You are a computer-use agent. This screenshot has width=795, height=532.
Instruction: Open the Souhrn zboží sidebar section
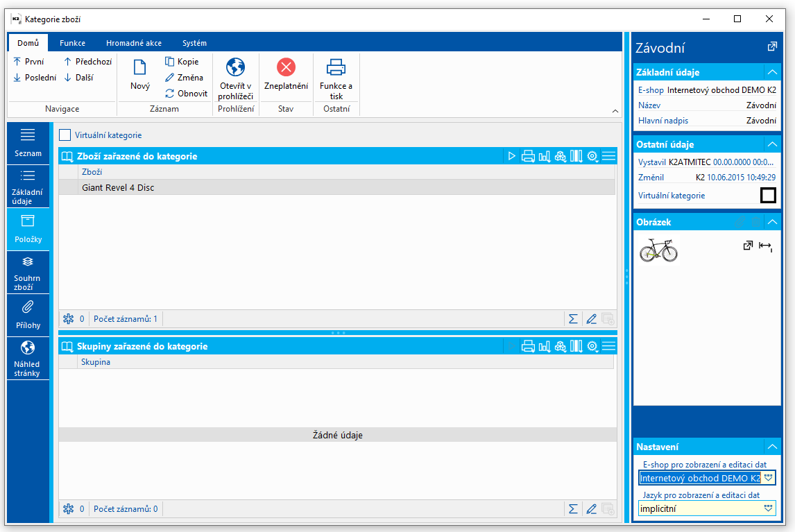28,273
